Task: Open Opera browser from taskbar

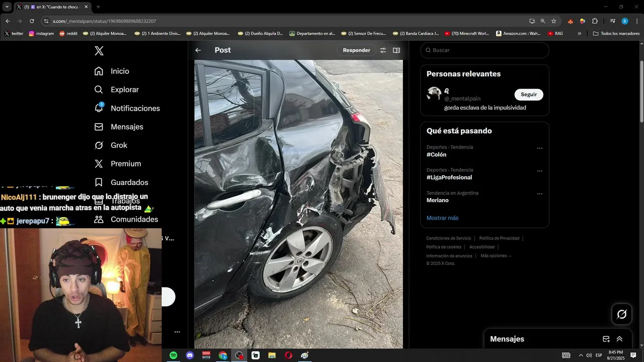Action: tap(288, 355)
